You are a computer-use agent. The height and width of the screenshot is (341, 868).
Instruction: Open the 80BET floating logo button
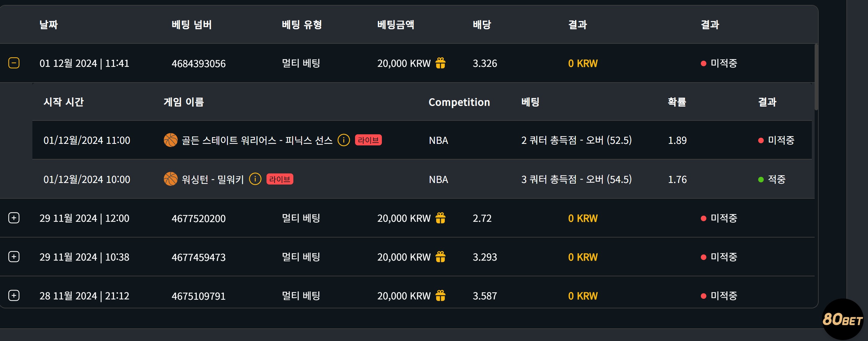842,319
